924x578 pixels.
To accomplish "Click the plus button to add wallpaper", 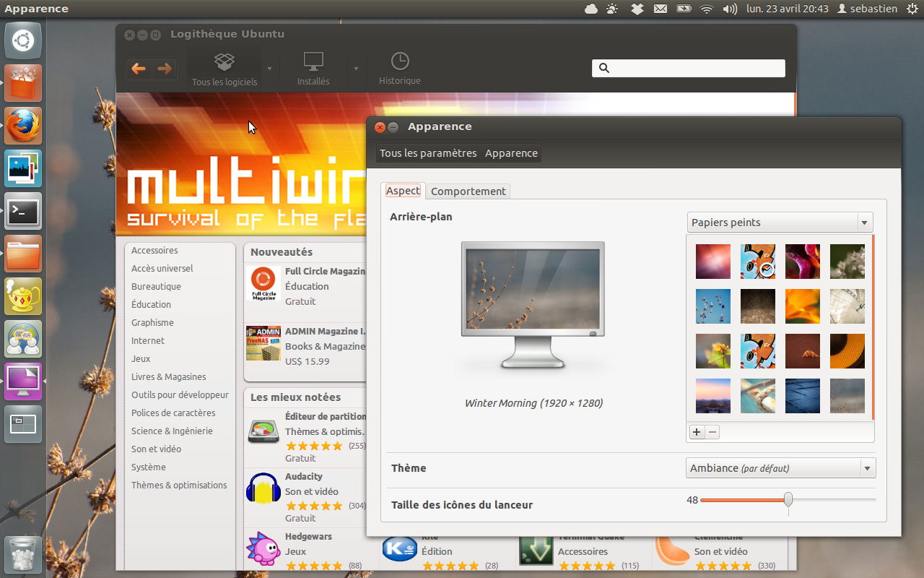I will click(x=697, y=432).
